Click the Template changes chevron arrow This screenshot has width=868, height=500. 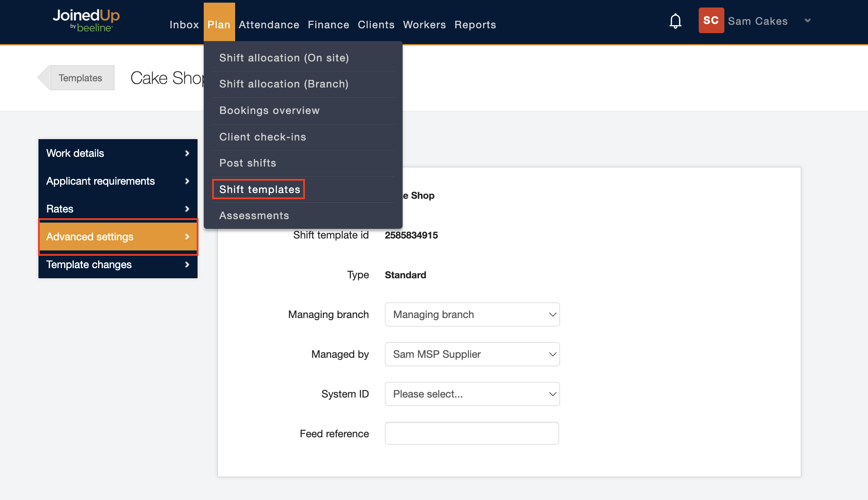(x=187, y=265)
